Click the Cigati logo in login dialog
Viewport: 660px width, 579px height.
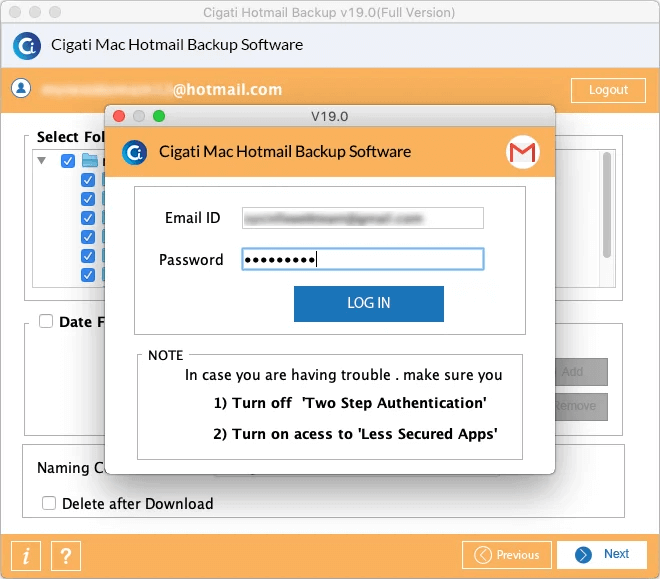[x=134, y=152]
